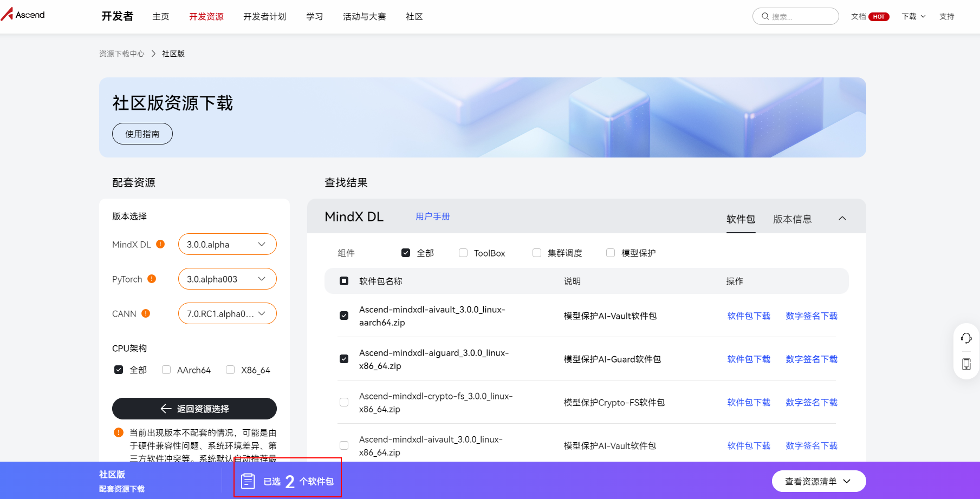Toggle the 全部 component checkbox
The width and height of the screenshot is (980, 499).
coord(406,253)
